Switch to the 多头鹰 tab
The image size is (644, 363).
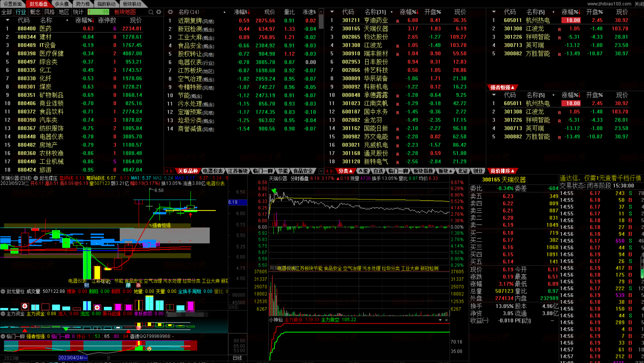tap(62, 4)
